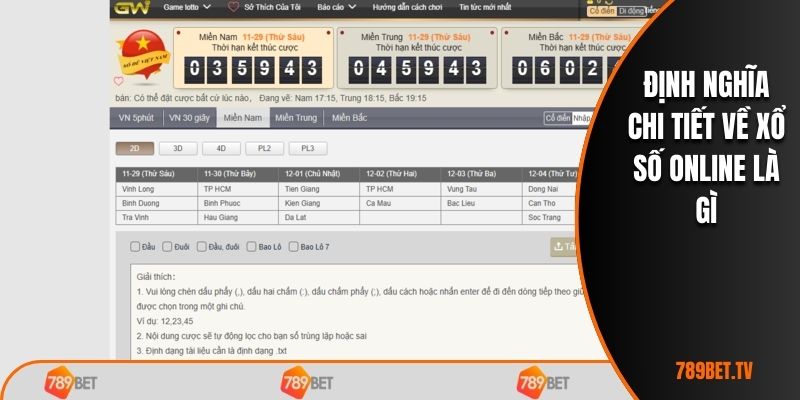800x400 pixels.
Task: Click the Số đề Việt Nam star badge
Action: (143, 54)
